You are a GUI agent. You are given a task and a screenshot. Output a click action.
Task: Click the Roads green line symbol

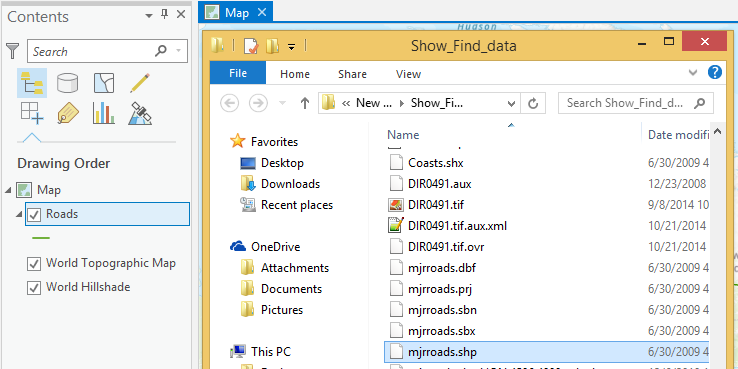tap(41, 238)
